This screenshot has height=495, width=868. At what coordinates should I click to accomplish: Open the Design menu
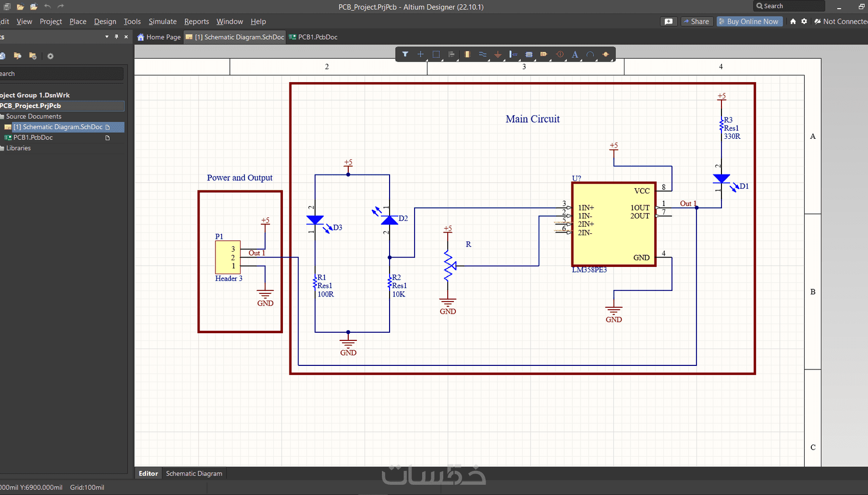pyautogui.click(x=105, y=21)
